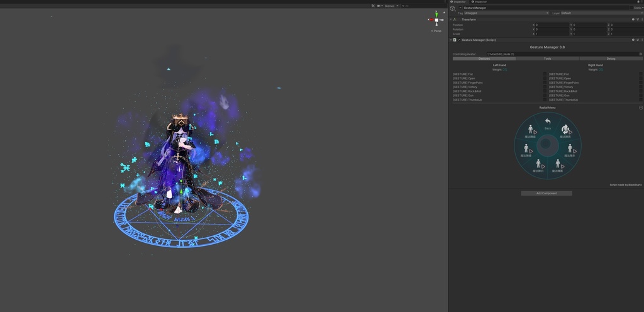Select the 魔法陣紫 radial menu item

coord(530,131)
